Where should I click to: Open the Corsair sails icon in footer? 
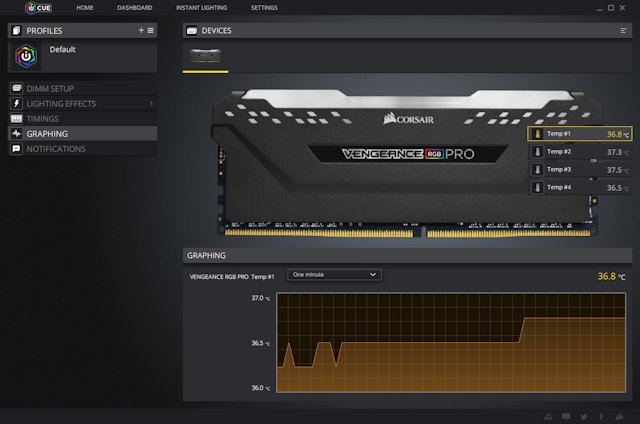click(620, 417)
